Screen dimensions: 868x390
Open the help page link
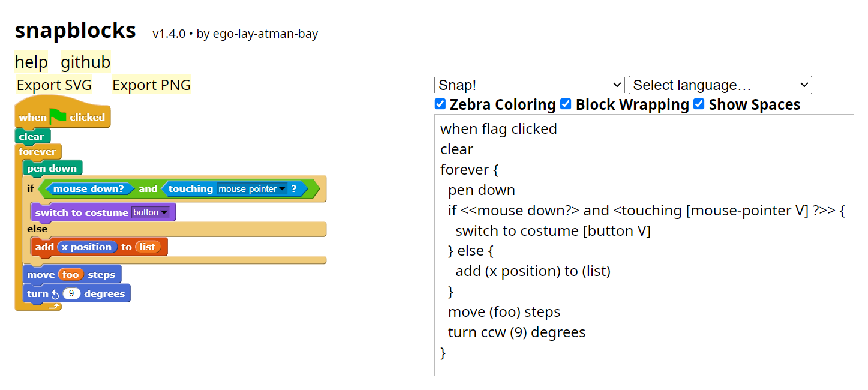[x=31, y=62]
